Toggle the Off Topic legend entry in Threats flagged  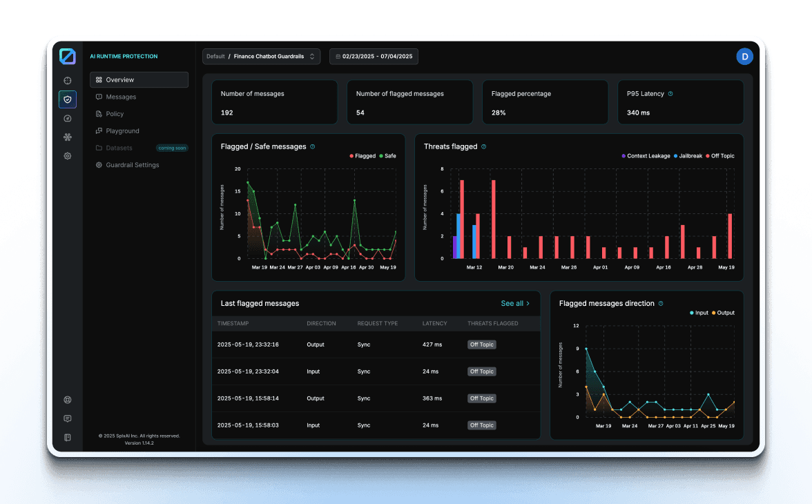click(719, 156)
